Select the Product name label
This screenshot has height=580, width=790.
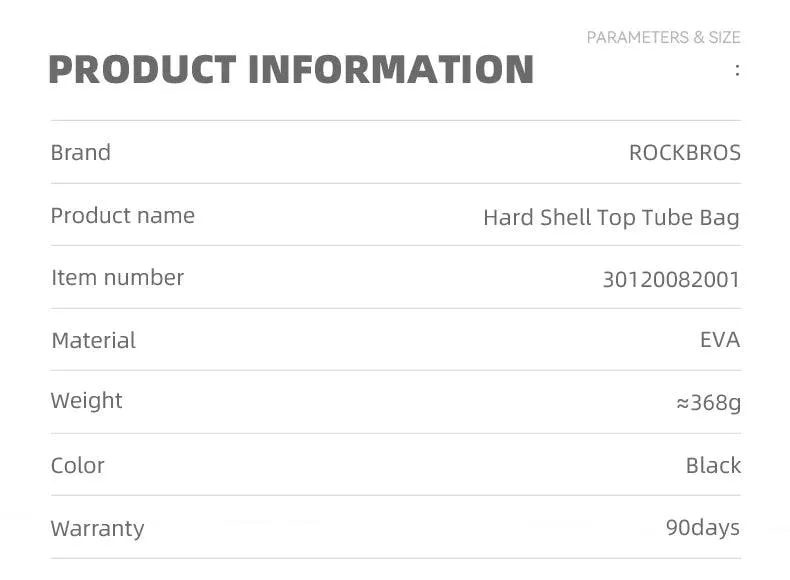(122, 216)
